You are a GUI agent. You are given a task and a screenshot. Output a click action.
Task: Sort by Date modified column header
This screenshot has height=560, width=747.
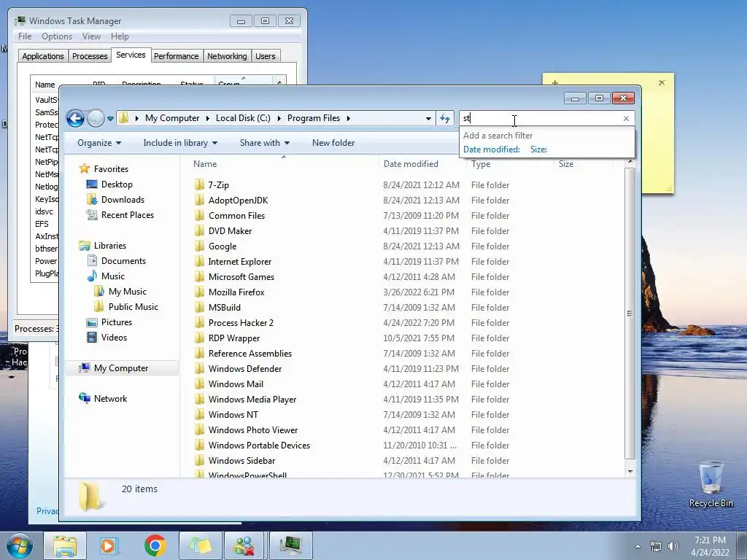pos(411,164)
